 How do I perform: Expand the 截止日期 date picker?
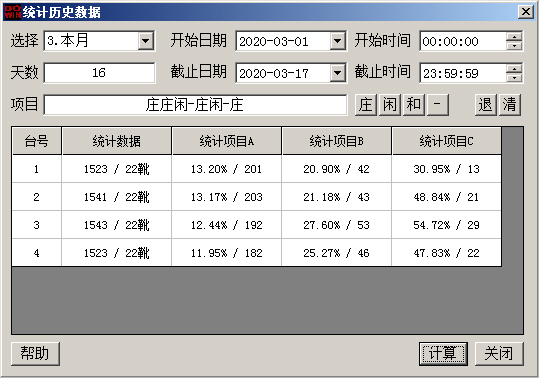(x=338, y=73)
